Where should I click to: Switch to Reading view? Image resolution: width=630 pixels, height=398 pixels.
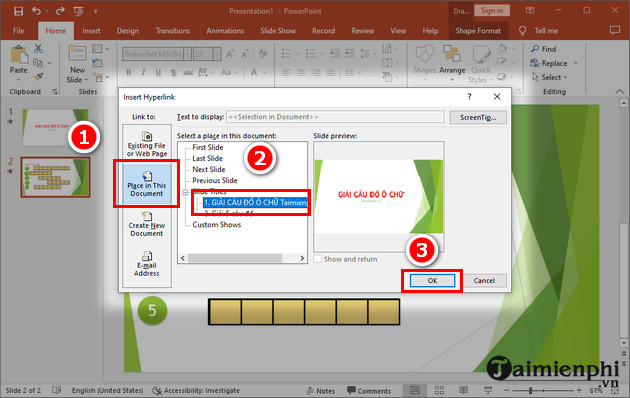pos(463,390)
